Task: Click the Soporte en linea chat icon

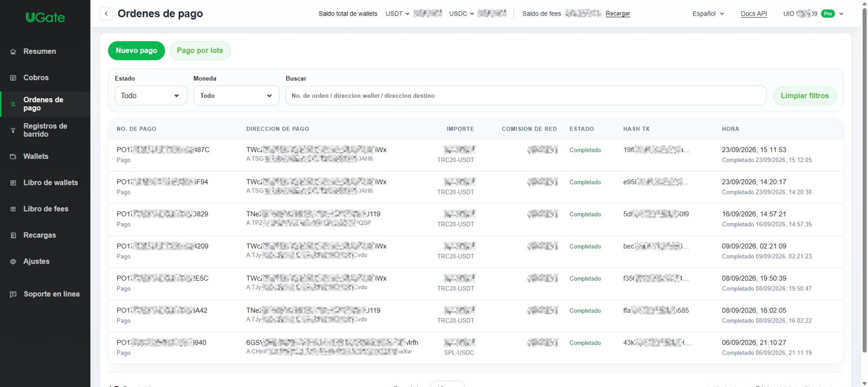Action: click(x=13, y=294)
